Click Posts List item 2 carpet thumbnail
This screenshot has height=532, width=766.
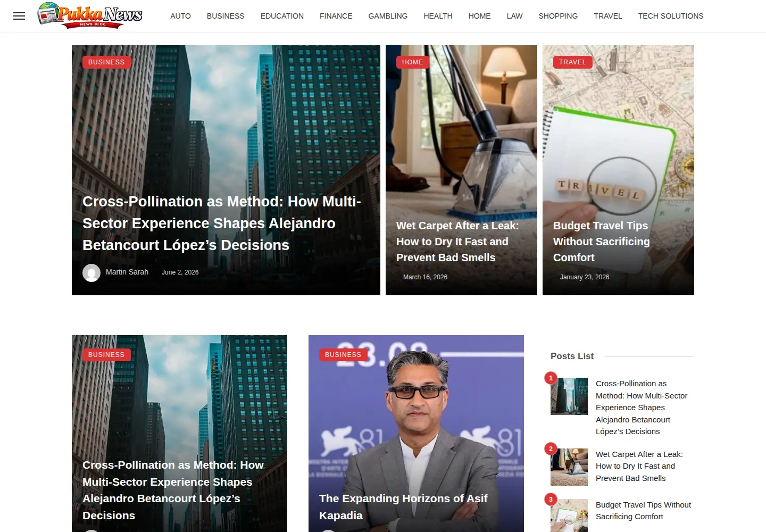point(569,467)
